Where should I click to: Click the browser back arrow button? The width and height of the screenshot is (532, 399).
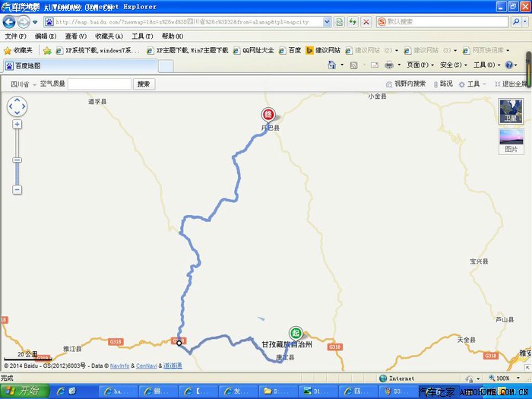[x=9, y=22]
